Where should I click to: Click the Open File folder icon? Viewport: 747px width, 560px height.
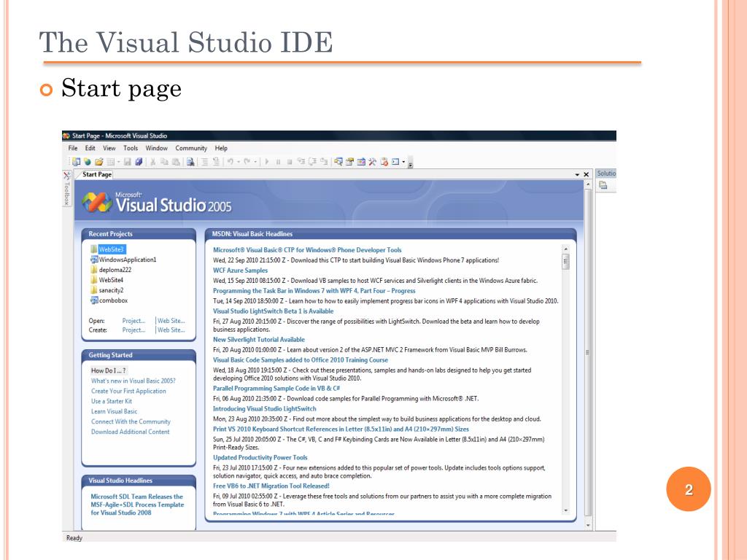point(98,162)
